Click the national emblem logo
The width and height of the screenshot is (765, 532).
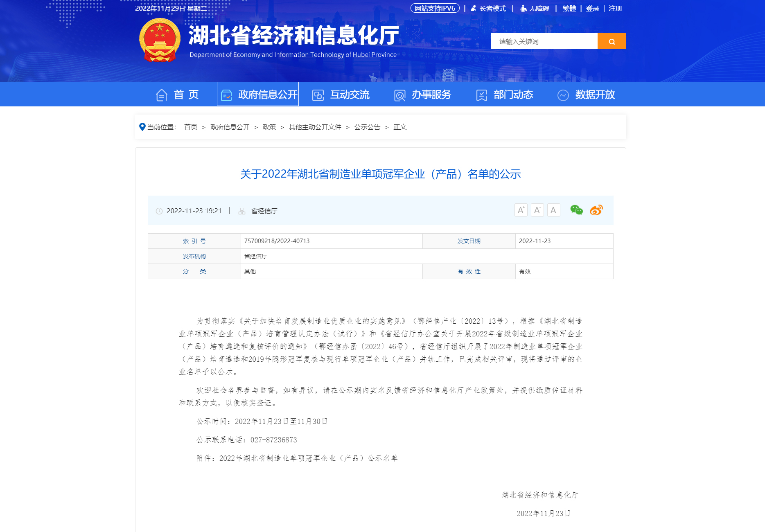(160, 40)
